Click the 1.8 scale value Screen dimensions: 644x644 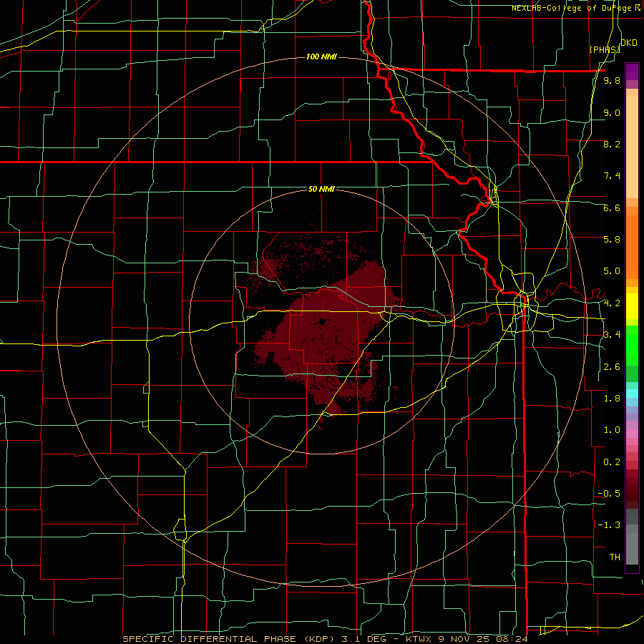click(612, 399)
